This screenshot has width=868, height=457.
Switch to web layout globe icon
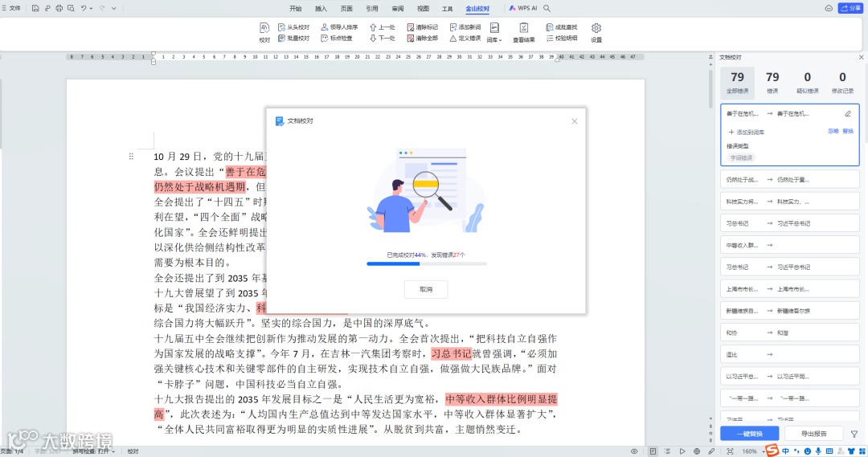pyautogui.click(x=697, y=451)
